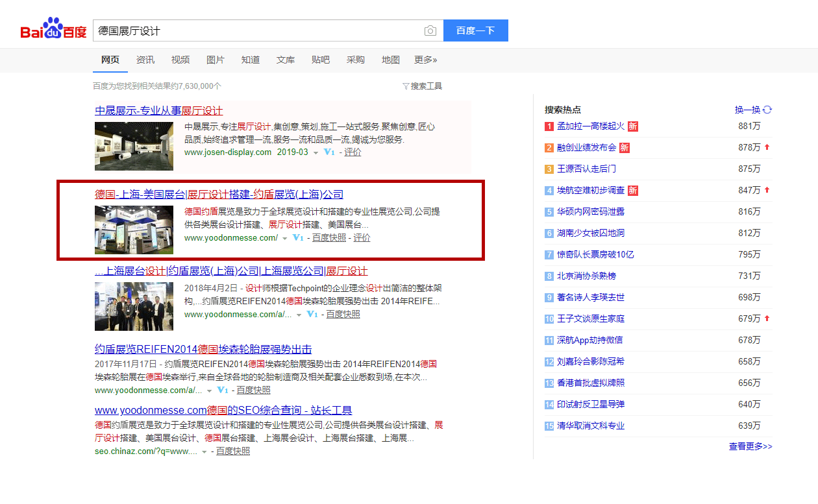Open hot search 印试射反卫星导弹
The height and width of the screenshot is (504, 818).
click(x=590, y=405)
